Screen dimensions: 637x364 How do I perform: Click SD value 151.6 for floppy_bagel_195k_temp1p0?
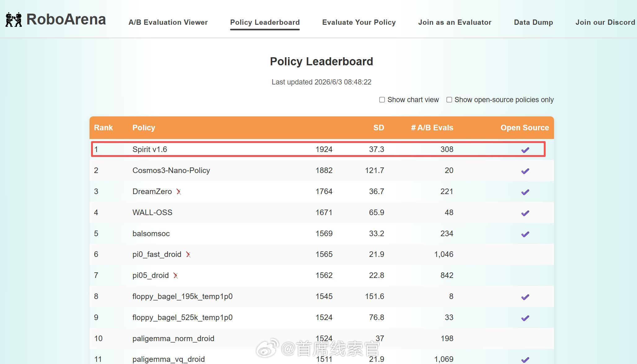coord(374,296)
